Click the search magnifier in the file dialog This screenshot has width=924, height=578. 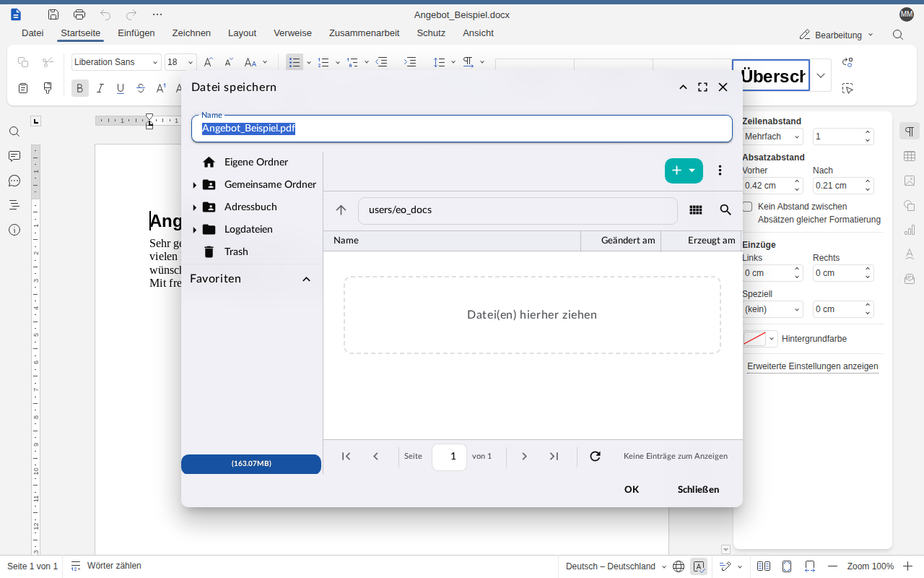tap(725, 210)
